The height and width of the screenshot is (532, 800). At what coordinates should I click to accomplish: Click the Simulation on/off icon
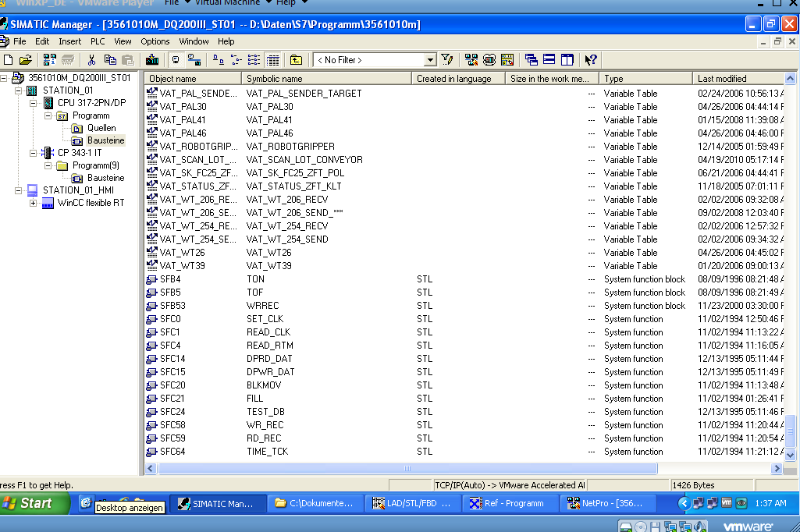489,60
